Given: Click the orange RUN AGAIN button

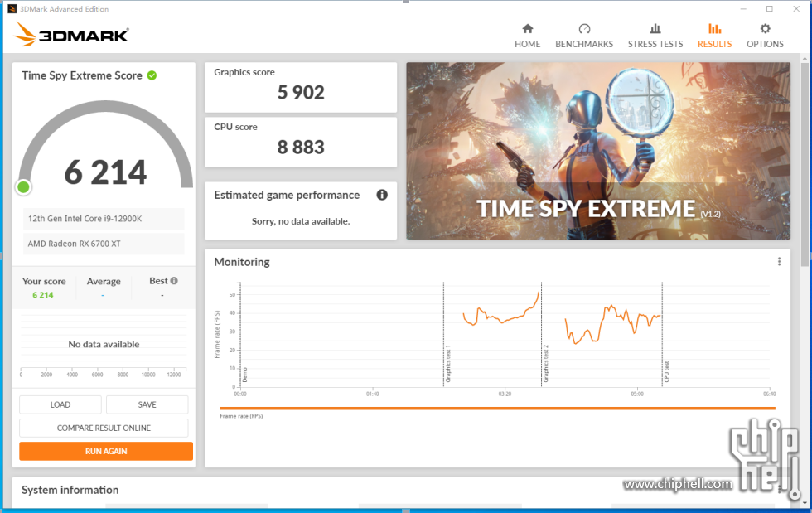Looking at the screenshot, I should click(106, 452).
